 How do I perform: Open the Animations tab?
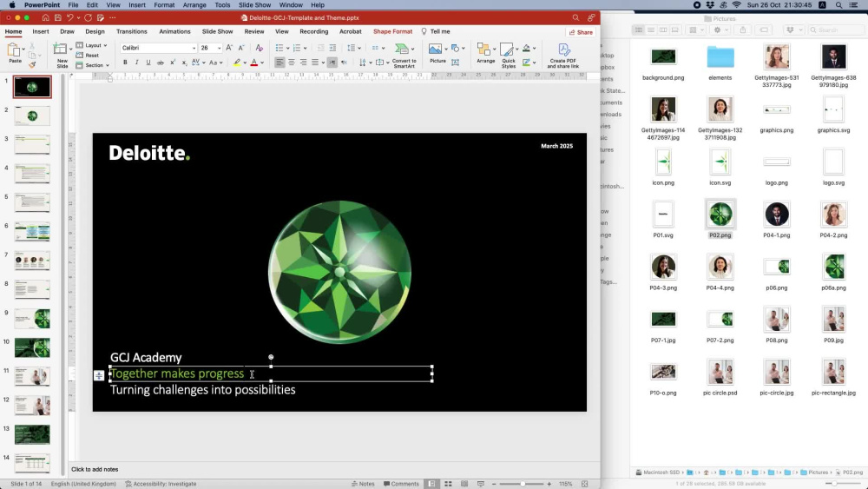tap(175, 31)
